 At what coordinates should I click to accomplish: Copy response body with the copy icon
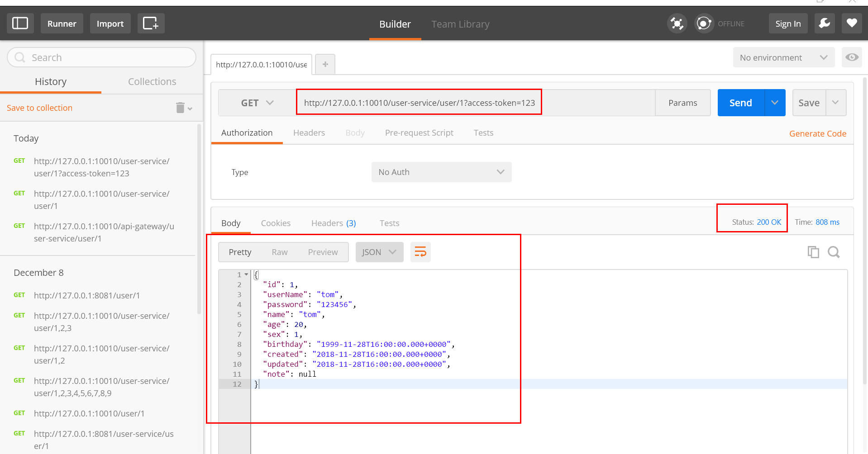click(813, 252)
